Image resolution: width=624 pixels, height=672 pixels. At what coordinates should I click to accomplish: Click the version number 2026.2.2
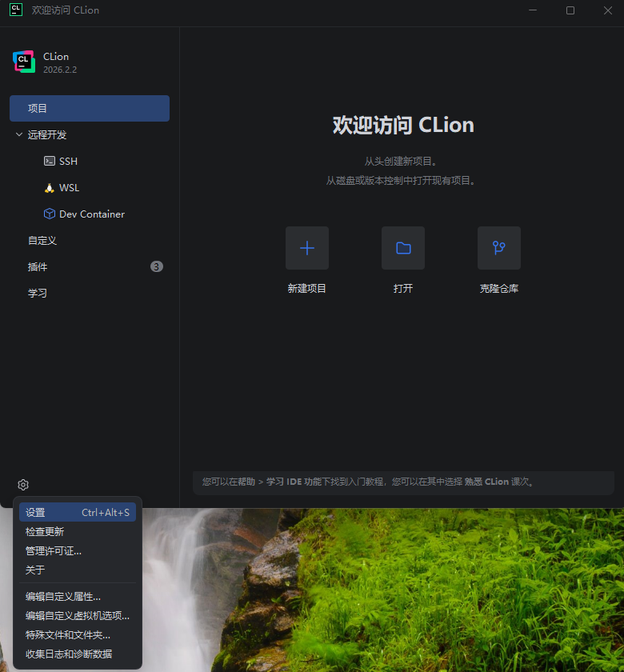[x=60, y=70]
